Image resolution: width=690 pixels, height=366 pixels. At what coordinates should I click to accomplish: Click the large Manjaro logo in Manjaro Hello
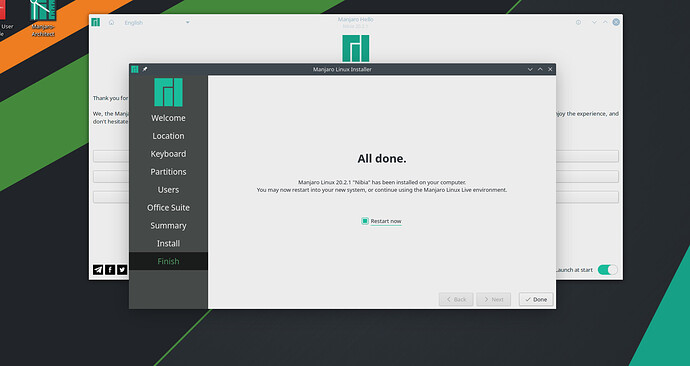tap(356, 48)
